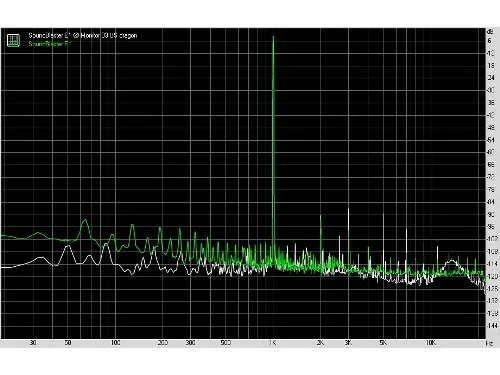
Task: Click the spectrum graph legend icon
Action: pyautogui.click(x=13, y=40)
